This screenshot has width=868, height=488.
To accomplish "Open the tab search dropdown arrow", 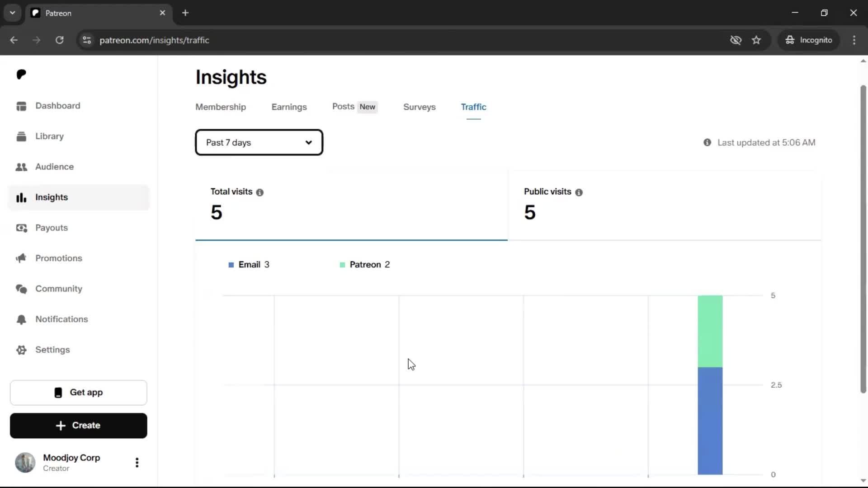I will click(x=13, y=13).
